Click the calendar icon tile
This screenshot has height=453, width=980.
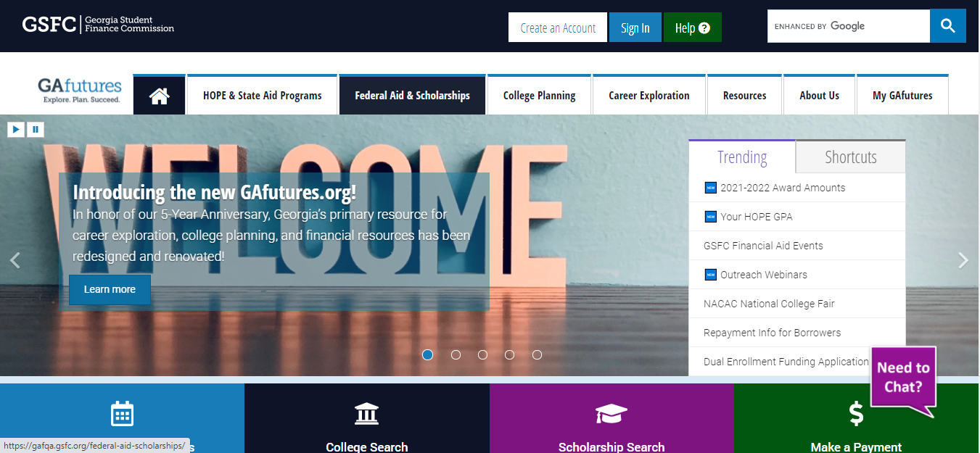point(122,414)
